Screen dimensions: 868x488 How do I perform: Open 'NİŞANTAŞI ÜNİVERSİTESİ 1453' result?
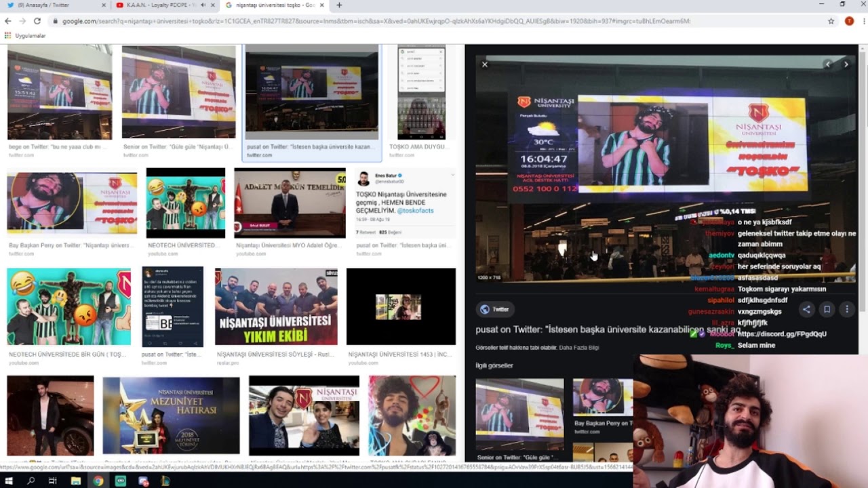pyautogui.click(x=401, y=306)
